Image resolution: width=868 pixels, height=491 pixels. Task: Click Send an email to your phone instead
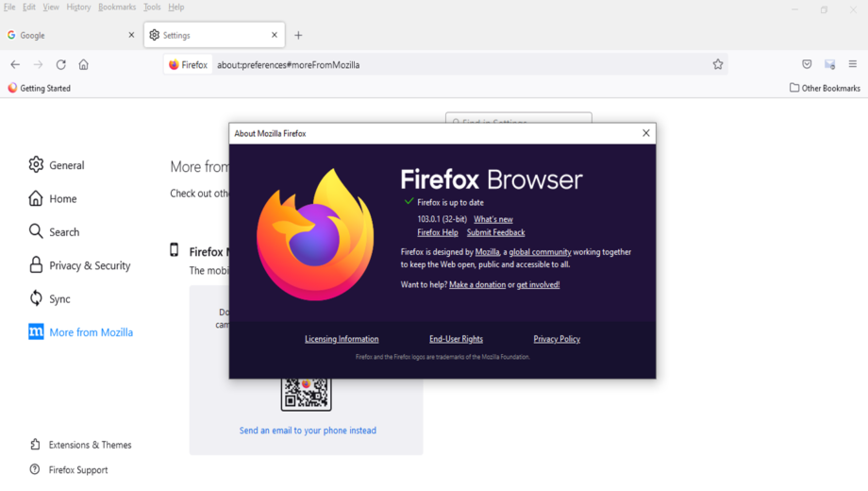click(308, 431)
